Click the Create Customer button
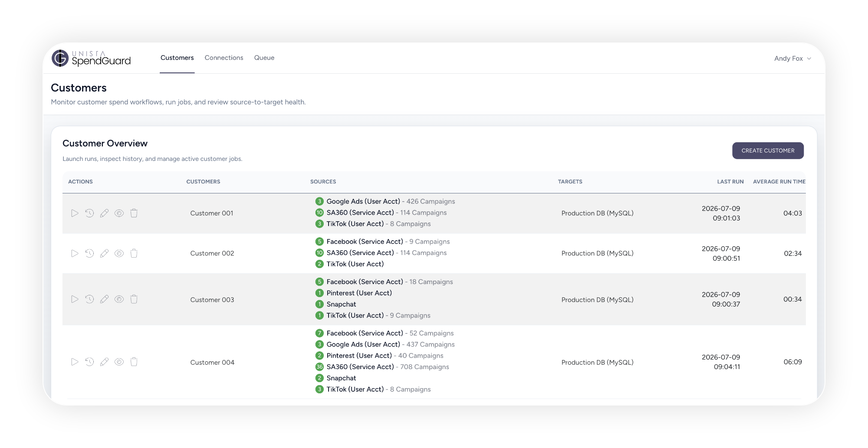 pos(768,150)
